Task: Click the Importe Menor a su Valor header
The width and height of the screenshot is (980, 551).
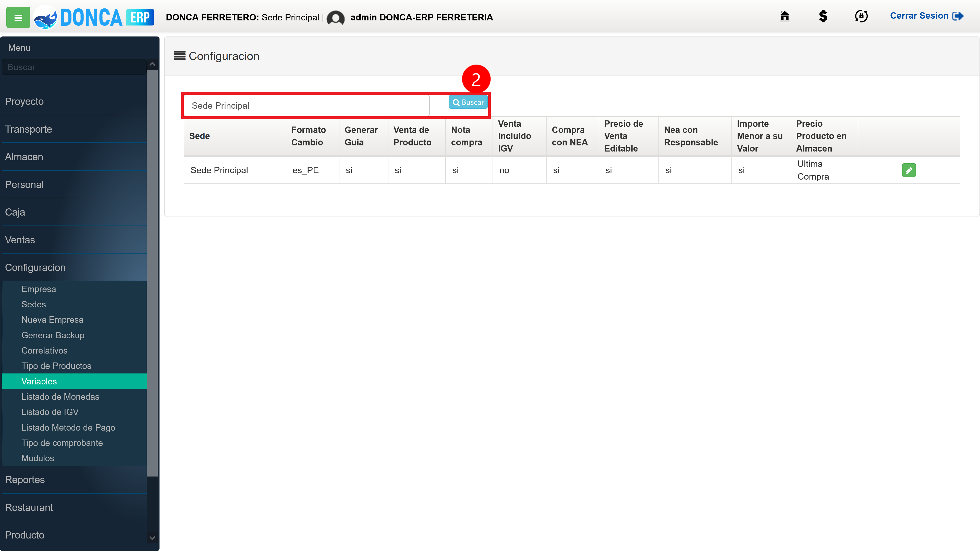Action: point(761,136)
